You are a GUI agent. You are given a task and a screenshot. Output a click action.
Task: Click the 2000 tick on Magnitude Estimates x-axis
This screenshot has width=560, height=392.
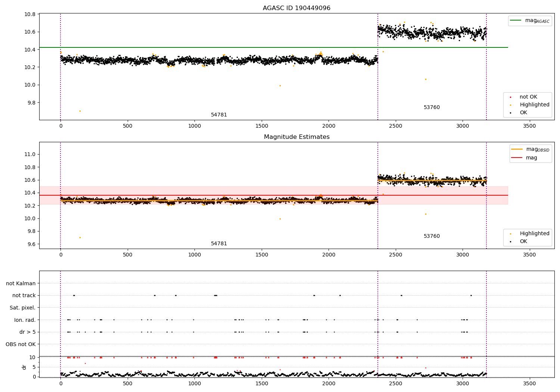[329, 255]
